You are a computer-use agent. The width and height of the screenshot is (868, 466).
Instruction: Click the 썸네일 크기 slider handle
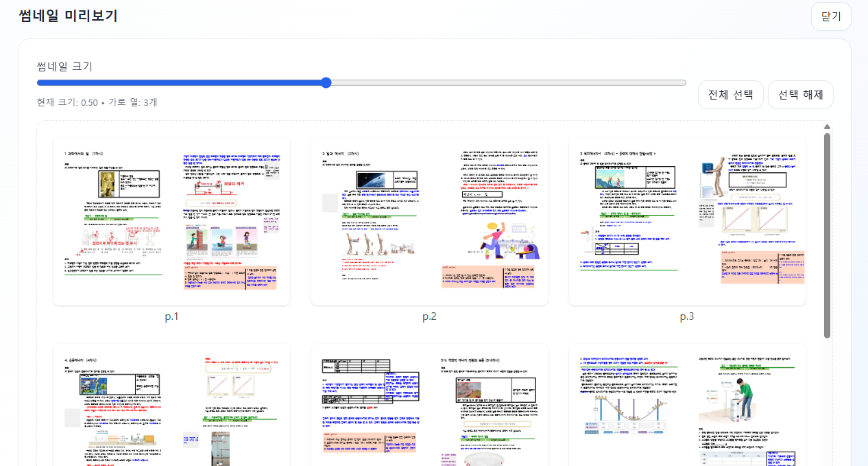click(326, 83)
